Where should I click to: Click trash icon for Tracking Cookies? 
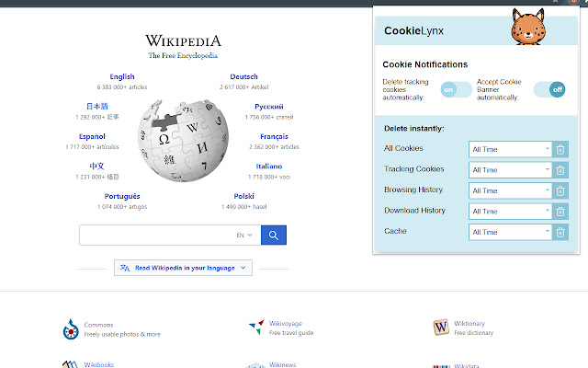[x=560, y=170]
